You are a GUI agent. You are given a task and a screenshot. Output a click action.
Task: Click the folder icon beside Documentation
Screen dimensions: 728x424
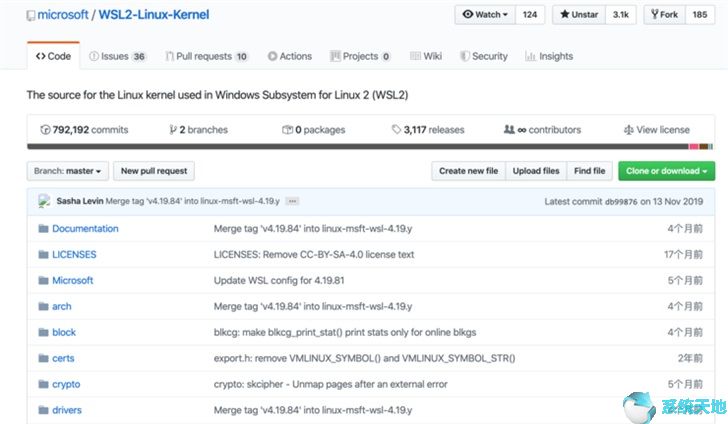click(x=44, y=228)
